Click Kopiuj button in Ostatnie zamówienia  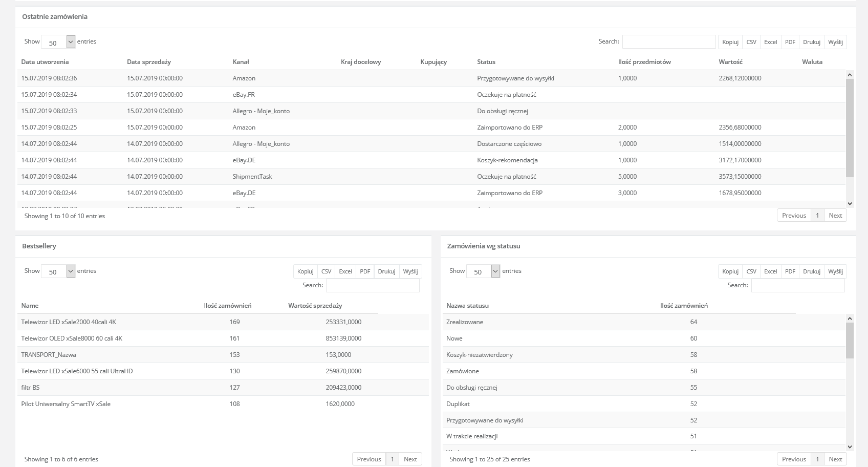(730, 42)
